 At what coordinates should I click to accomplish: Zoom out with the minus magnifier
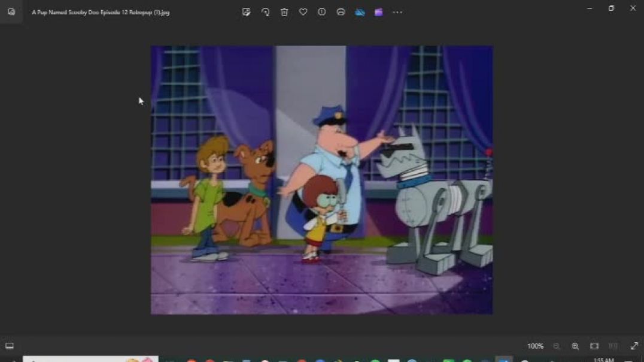pos(556,346)
